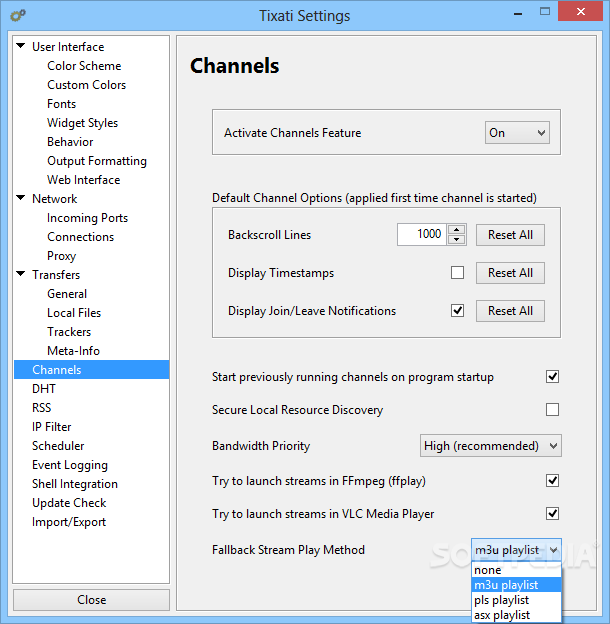
Task: Open the Connections settings page
Action: (80, 237)
